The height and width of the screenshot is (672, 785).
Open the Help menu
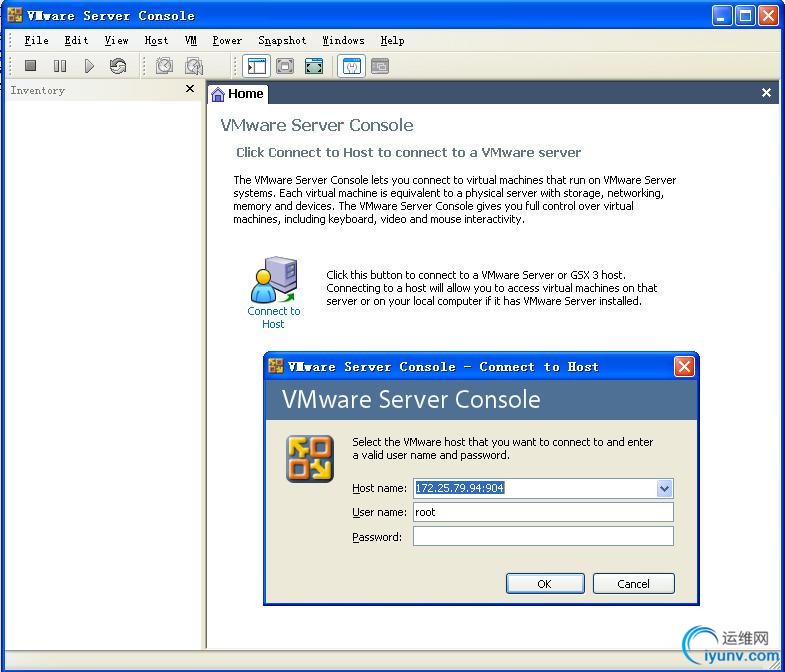click(x=392, y=41)
